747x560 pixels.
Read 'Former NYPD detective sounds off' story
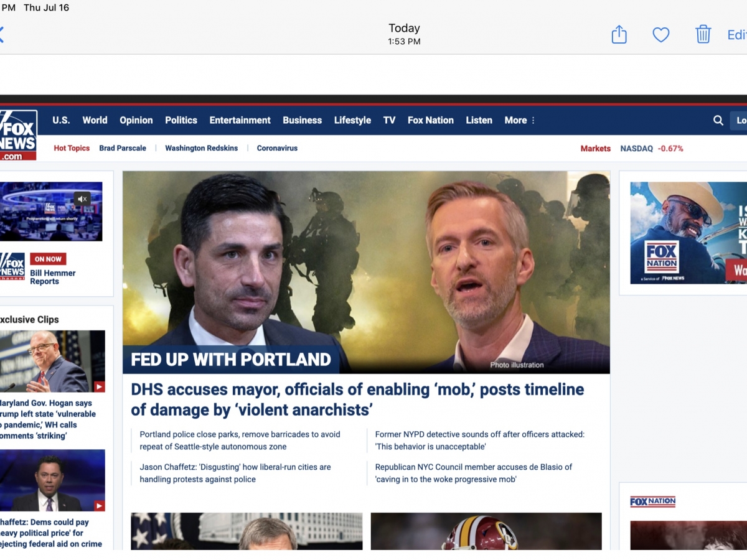[x=480, y=441]
